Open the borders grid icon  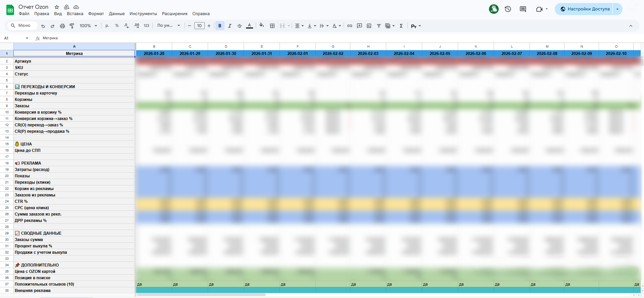272,26
